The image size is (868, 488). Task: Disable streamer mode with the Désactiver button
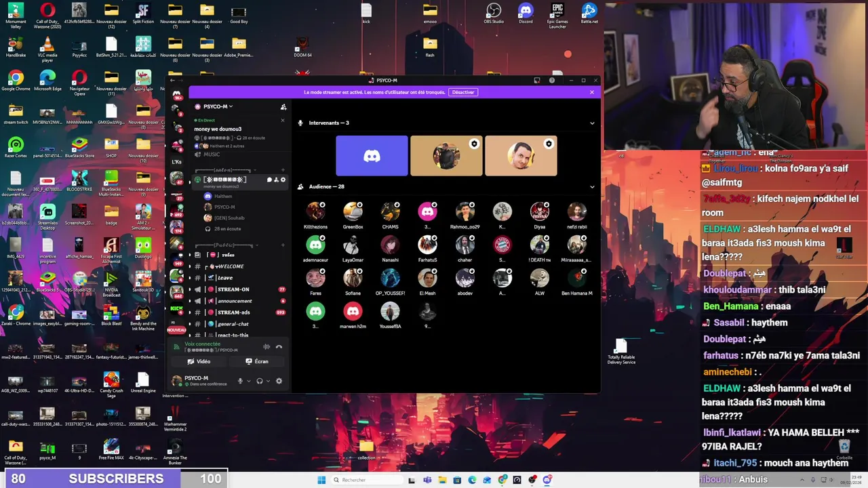pyautogui.click(x=463, y=92)
